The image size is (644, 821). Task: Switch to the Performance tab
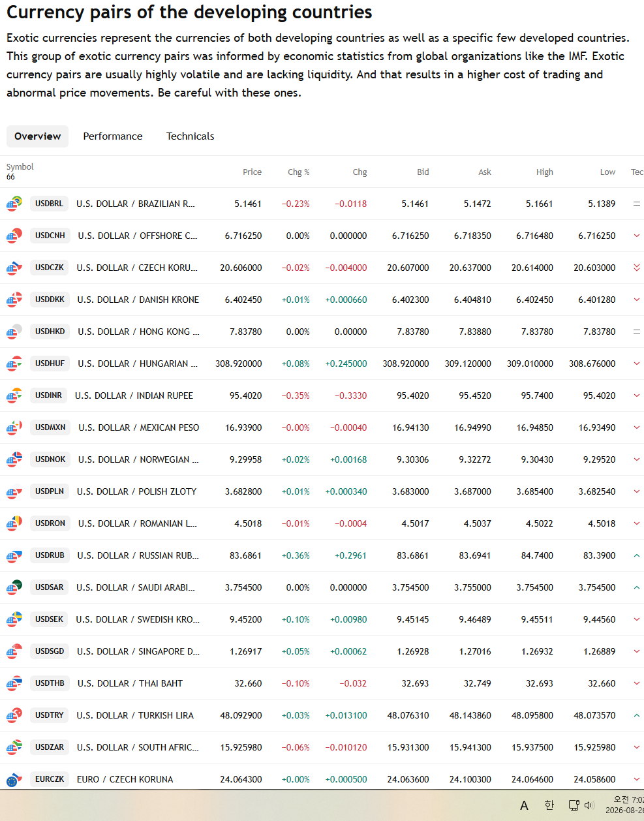pyautogui.click(x=113, y=136)
